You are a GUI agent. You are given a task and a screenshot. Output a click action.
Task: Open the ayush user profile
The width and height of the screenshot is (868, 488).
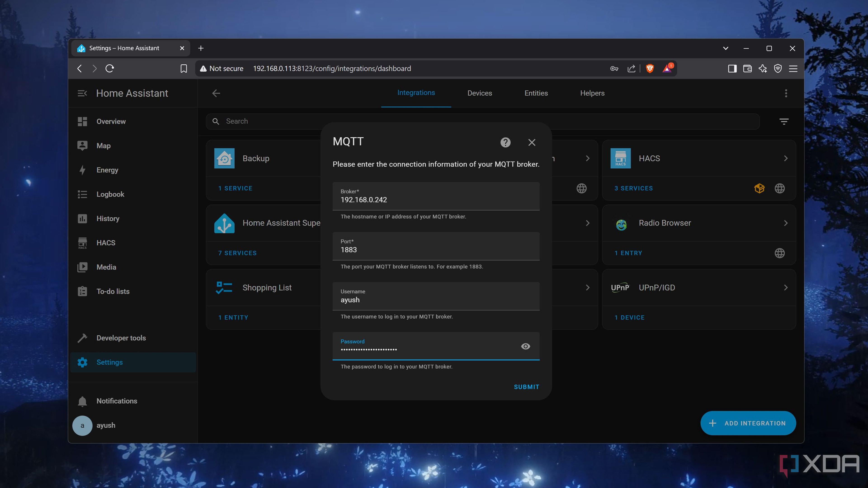click(x=133, y=425)
